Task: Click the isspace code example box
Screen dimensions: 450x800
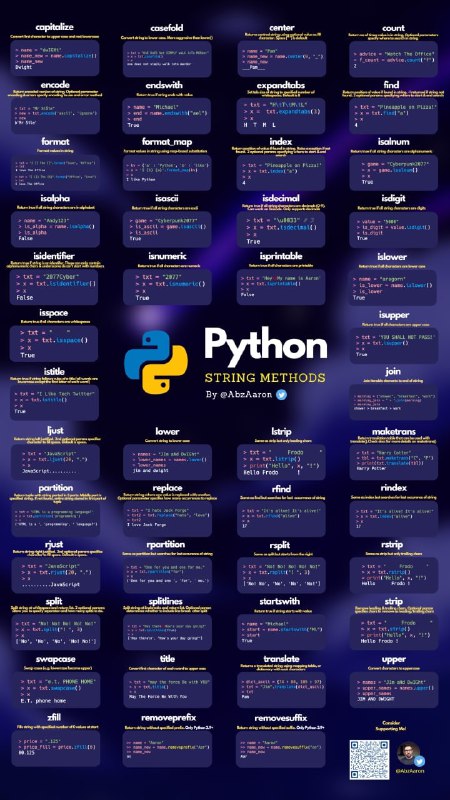Action: pyautogui.click(x=54, y=344)
